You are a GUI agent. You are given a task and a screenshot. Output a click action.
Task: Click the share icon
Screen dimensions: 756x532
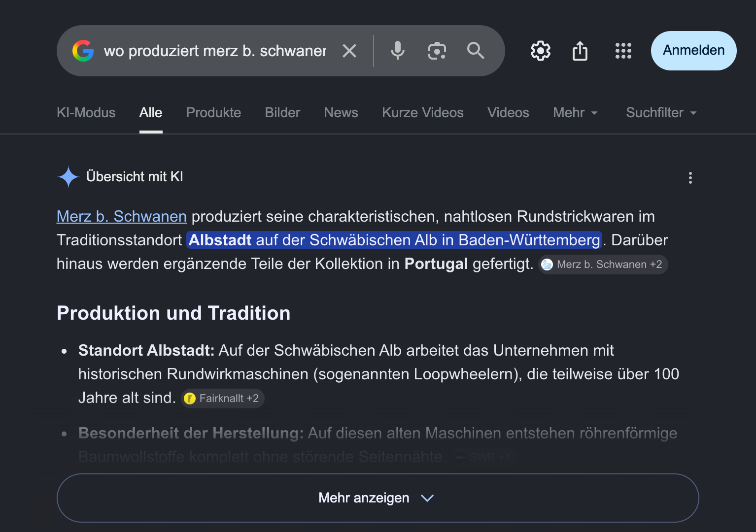pos(580,51)
